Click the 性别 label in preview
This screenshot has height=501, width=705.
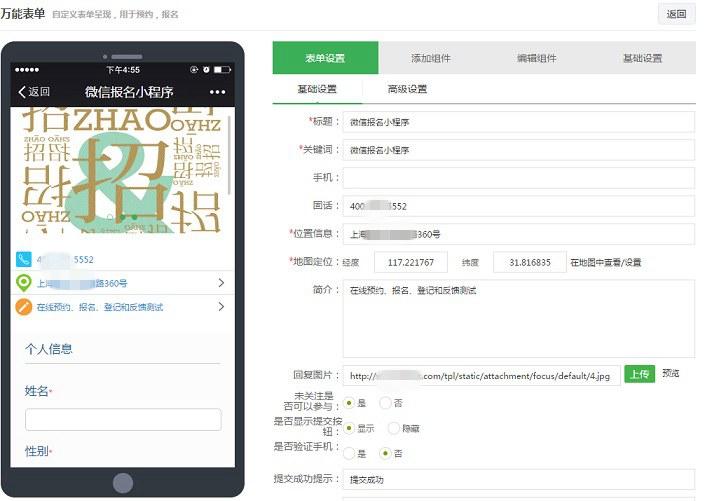37,451
